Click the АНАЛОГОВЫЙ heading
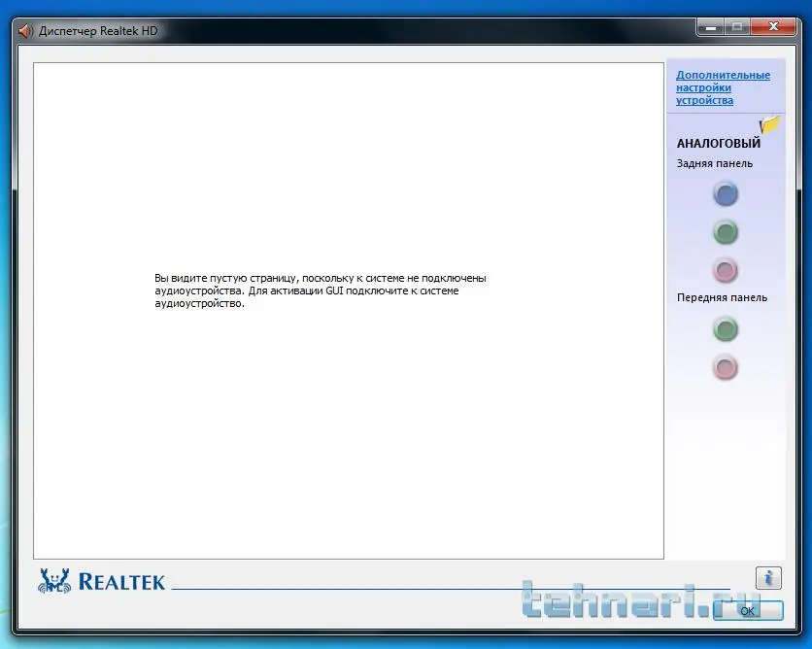The height and width of the screenshot is (649, 812). (718, 144)
